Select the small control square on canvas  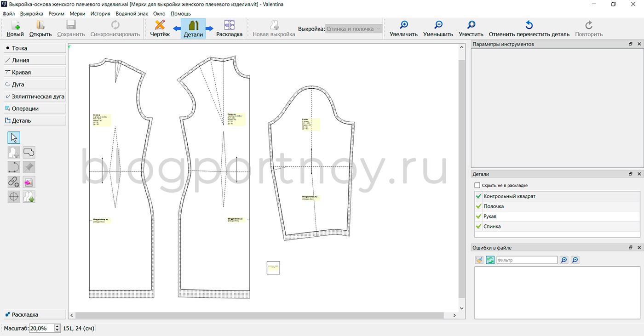click(x=273, y=268)
